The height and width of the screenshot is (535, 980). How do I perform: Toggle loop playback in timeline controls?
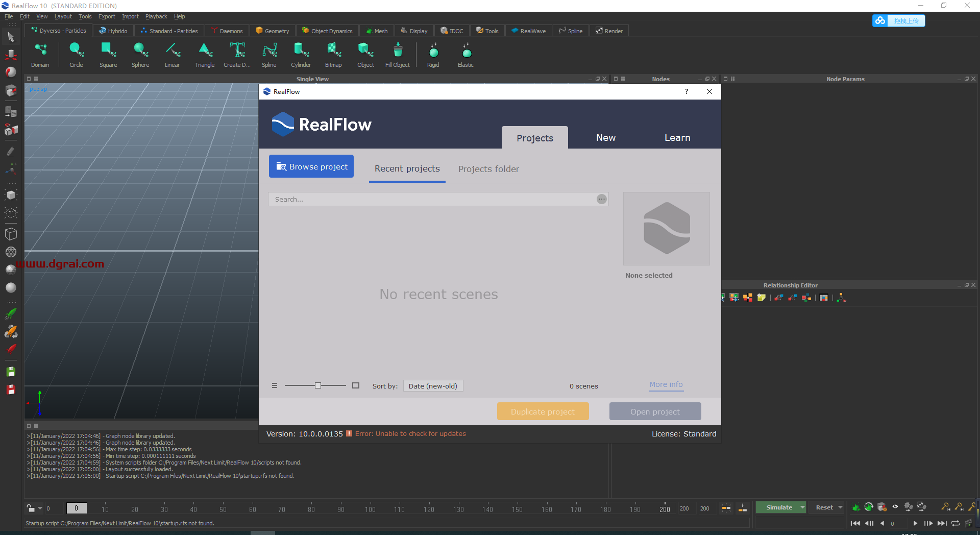tap(955, 523)
